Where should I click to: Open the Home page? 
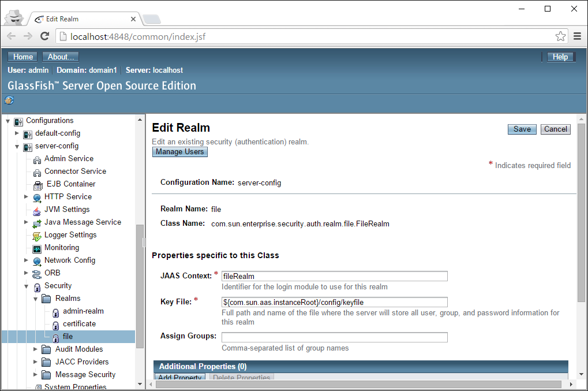[x=23, y=57]
